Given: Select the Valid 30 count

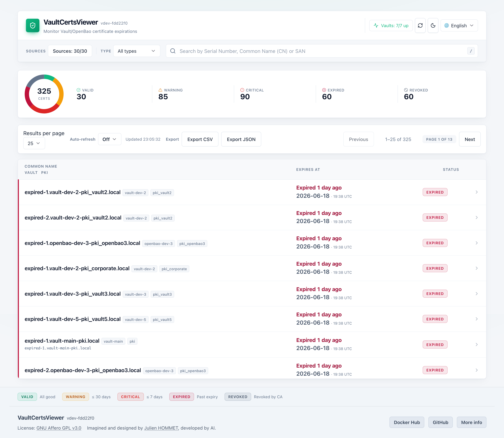Looking at the screenshot, I should tap(81, 97).
